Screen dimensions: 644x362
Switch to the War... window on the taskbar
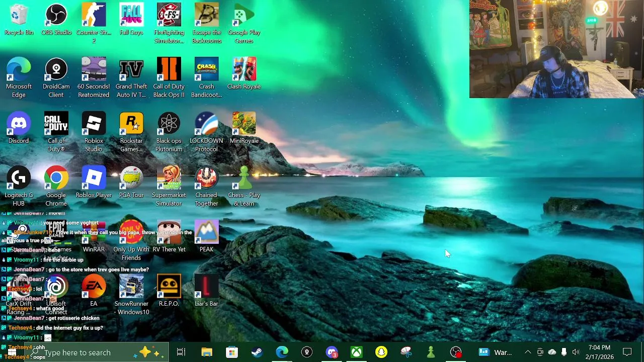pos(495,352)
